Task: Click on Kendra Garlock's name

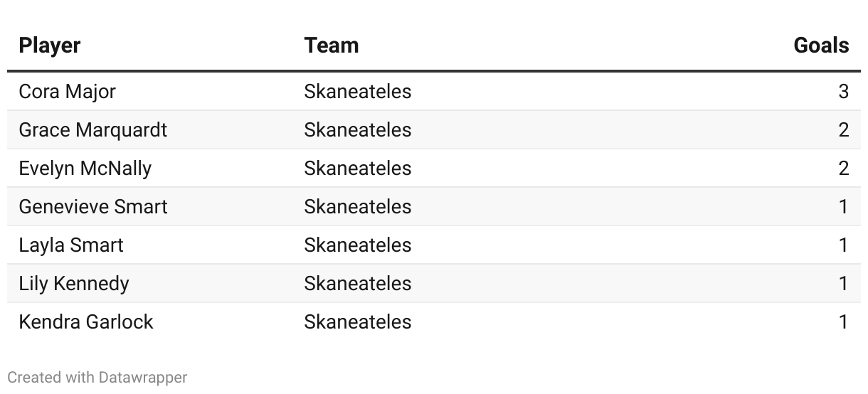Action: pyautogui.click(x=86, y=322)
